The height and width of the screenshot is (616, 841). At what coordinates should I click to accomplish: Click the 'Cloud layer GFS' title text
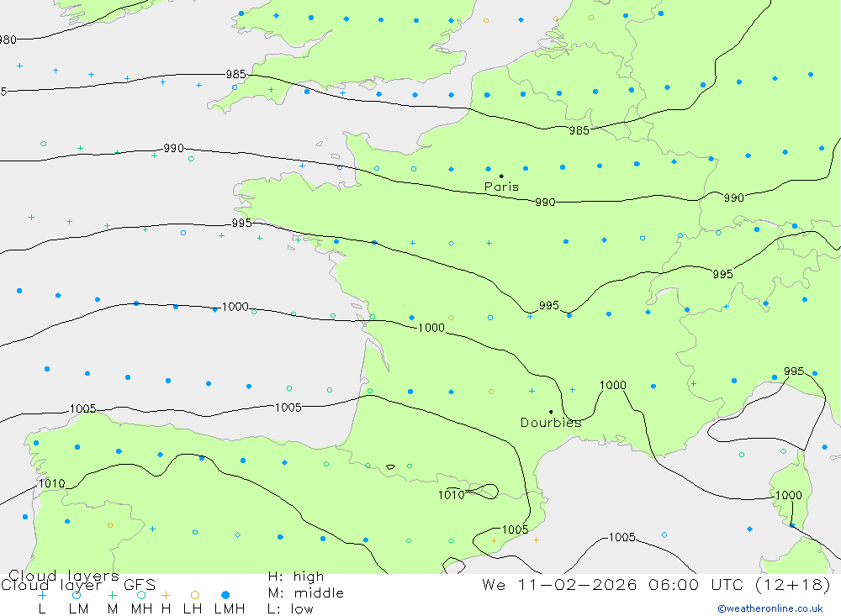click(x=78, y=584)
